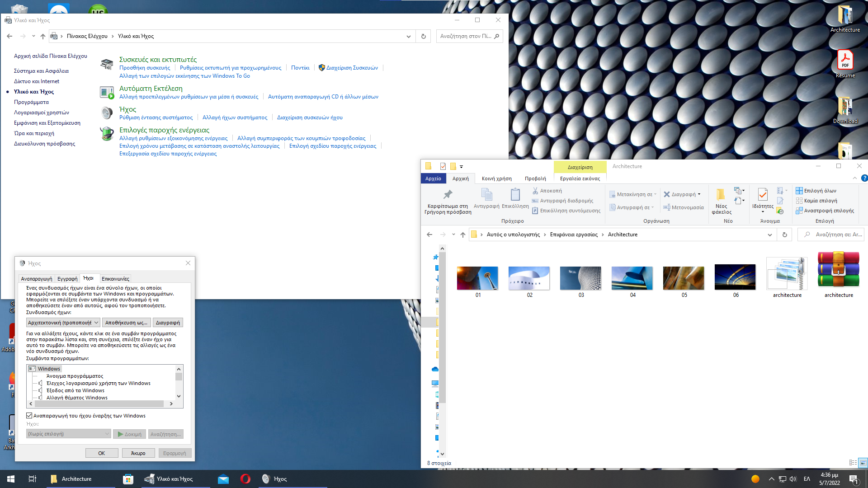Uncheck playing the Windows startup sound
Image resolution: width=868 pixels, height=488 pixels.
(29, 415)
